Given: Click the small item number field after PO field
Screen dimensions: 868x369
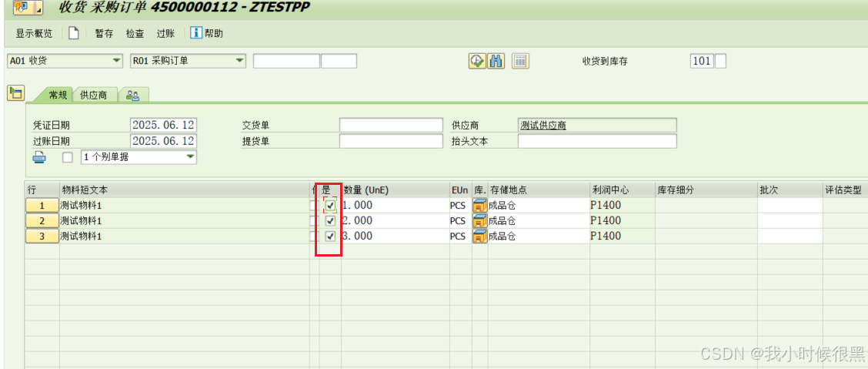Looking at the screenshot, I should pyautogui.click(x=339, y=61).
